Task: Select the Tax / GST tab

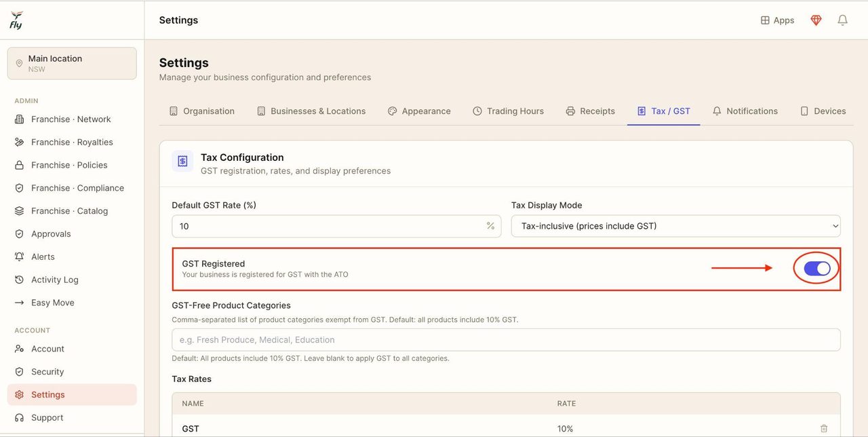Action: click(x=663, y=111)
